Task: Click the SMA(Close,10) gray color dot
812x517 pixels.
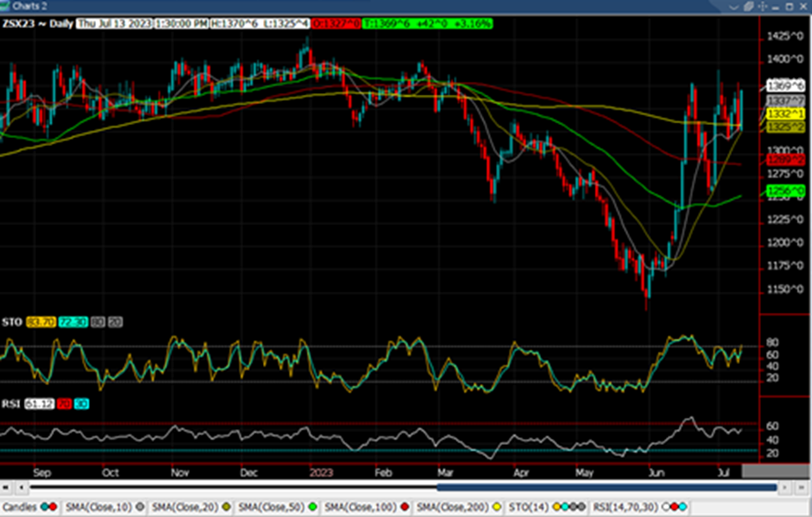Action: coord(140,507)
